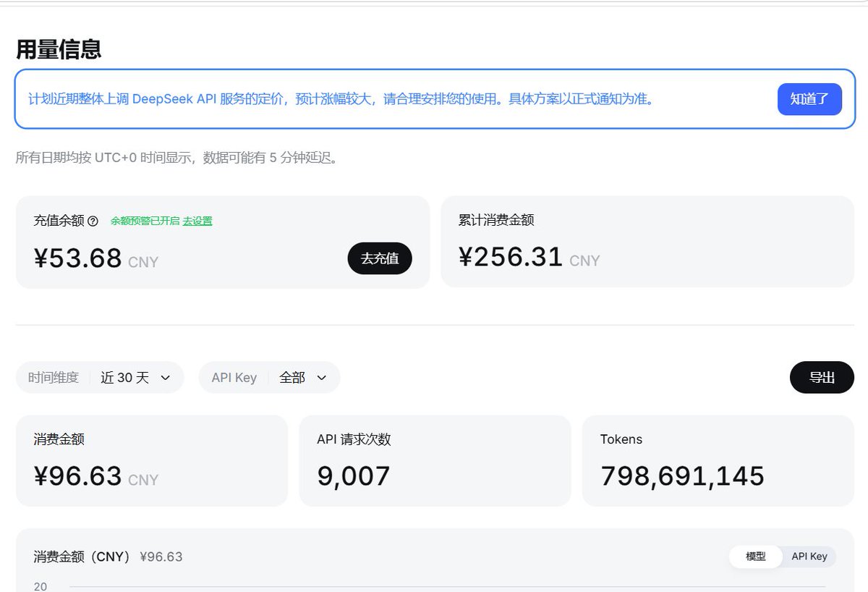Switch chart view to API Key tab
Viewport: 868px width, 592px height.
[x=809, y=557]
